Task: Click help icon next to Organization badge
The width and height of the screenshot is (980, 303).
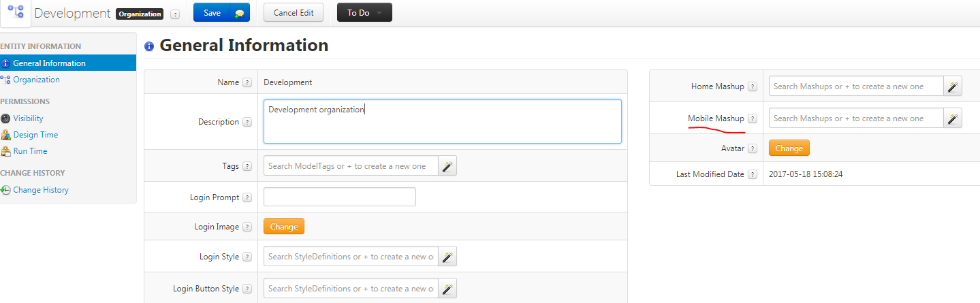Action: pos(175,14)
